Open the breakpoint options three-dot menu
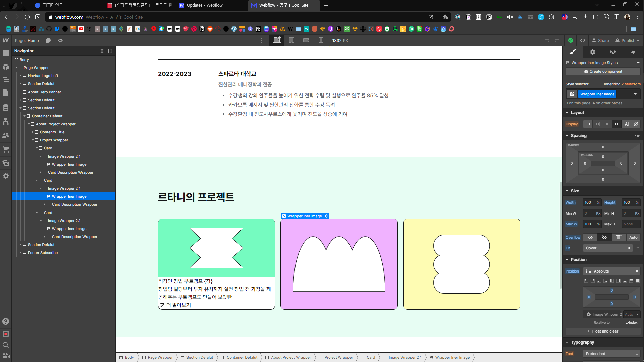Image resolution: width=644 pixels, height=362 pixels. [262, 40]
